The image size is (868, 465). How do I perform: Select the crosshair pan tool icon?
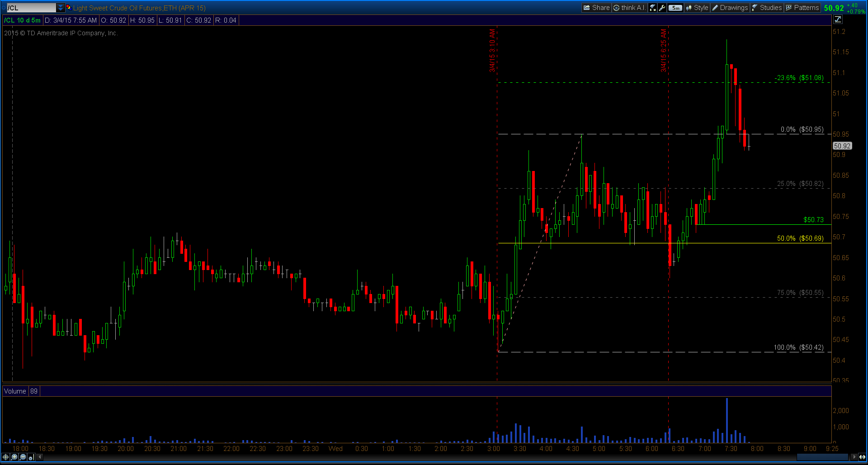(x=6, y=457)
